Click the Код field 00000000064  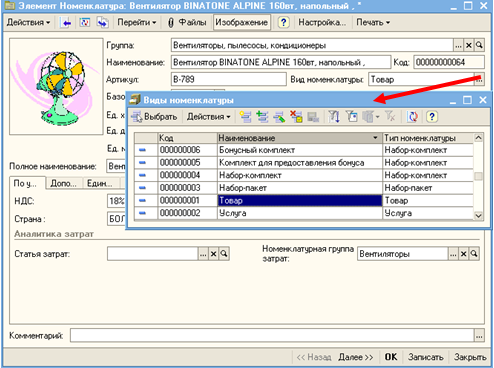449,62
